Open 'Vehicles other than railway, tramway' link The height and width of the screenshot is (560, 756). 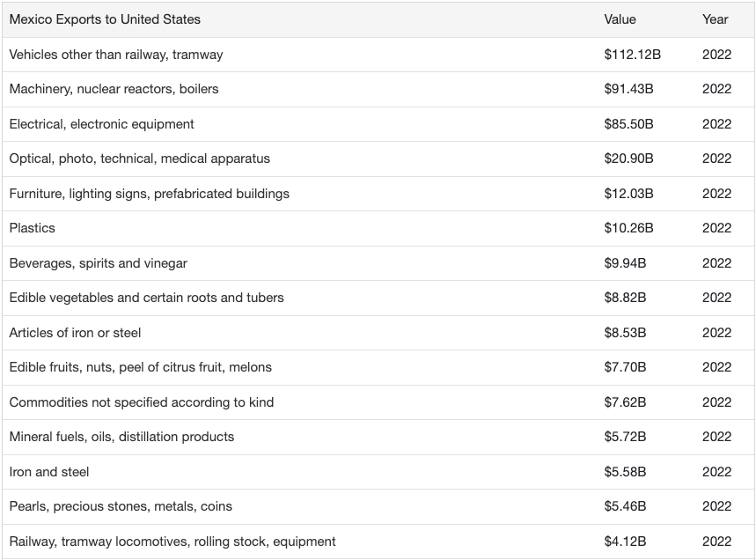(116, 55)
